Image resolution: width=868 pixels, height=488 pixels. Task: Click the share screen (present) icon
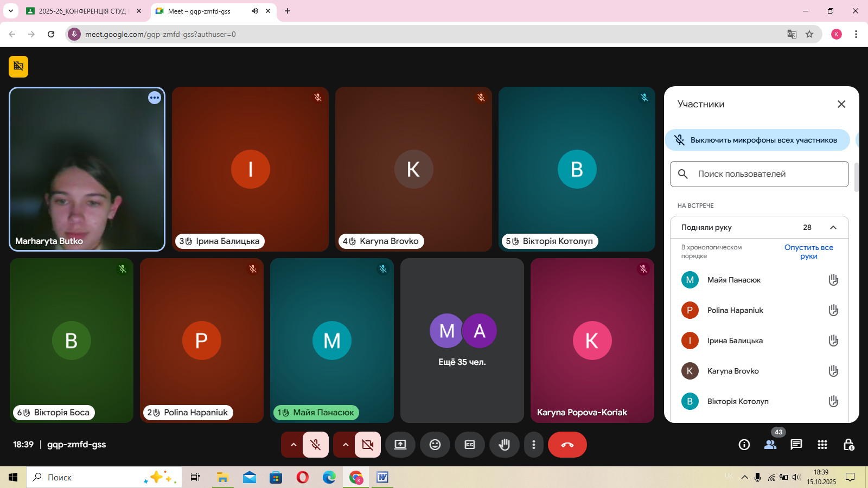(400, 445)
